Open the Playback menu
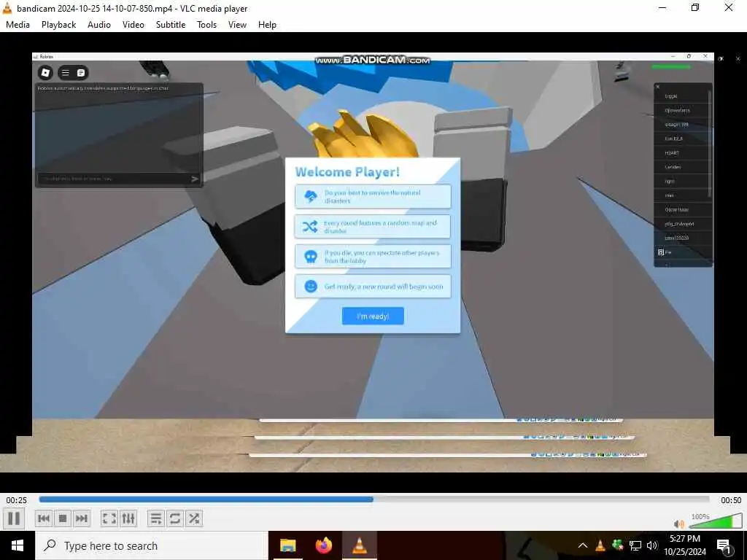747x560 pixels. point(58,25)
